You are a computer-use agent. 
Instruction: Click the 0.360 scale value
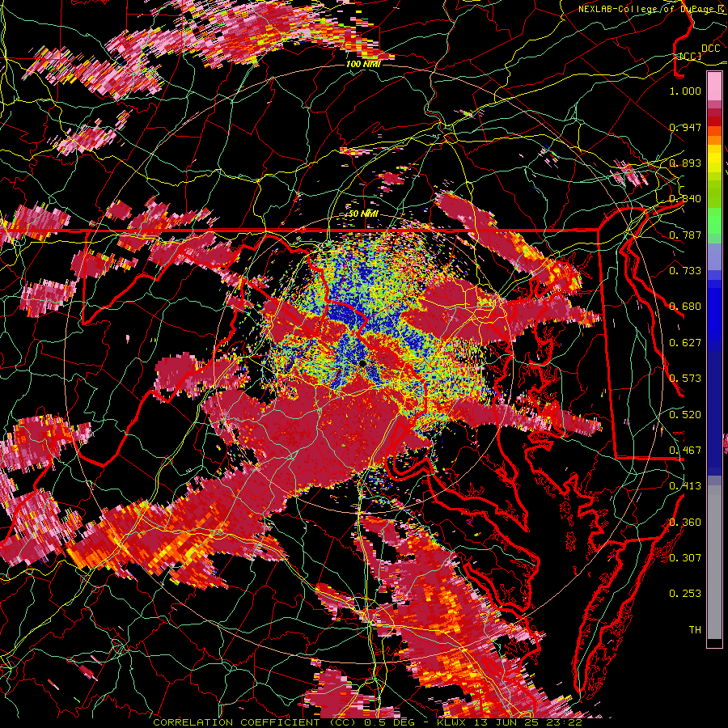click(685, 523)
